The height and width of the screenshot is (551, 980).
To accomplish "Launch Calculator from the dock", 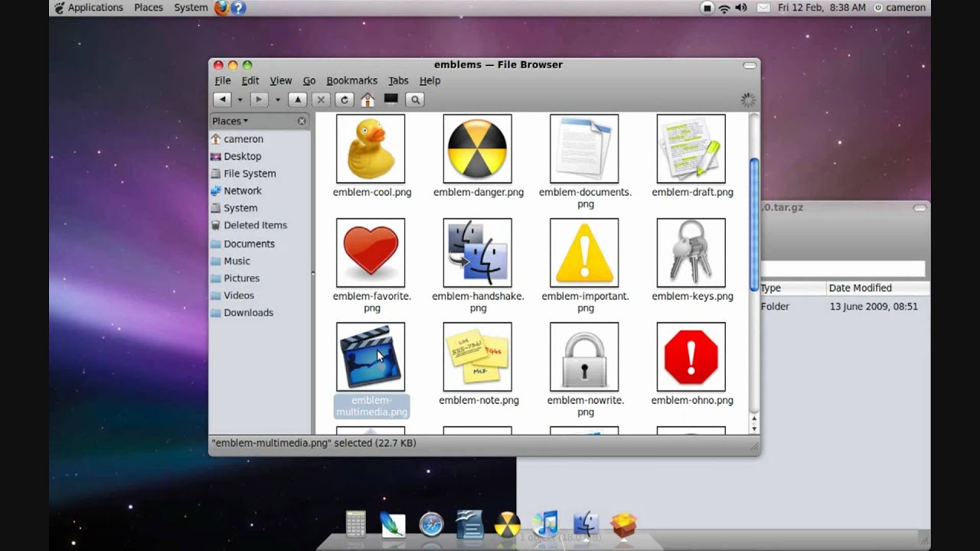I will [356, 524].
